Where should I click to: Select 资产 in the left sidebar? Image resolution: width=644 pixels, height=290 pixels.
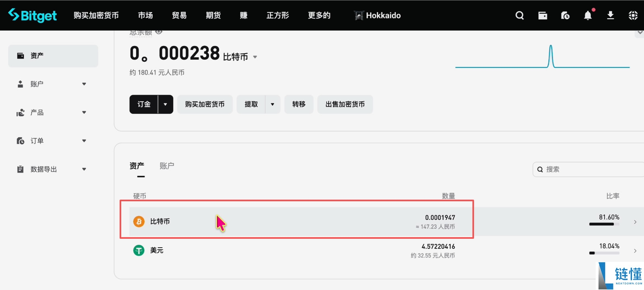pos(53,56)
